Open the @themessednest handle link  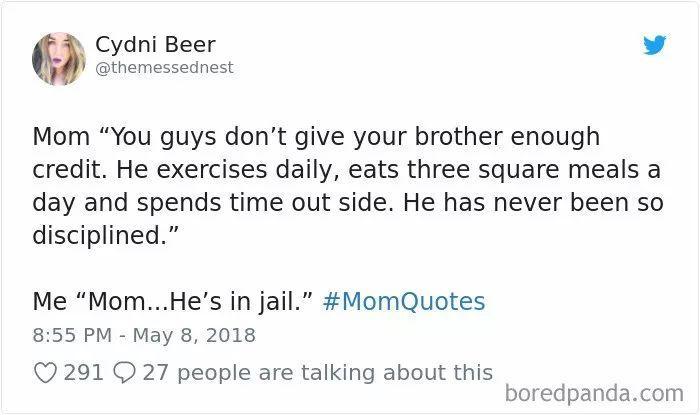164,68
